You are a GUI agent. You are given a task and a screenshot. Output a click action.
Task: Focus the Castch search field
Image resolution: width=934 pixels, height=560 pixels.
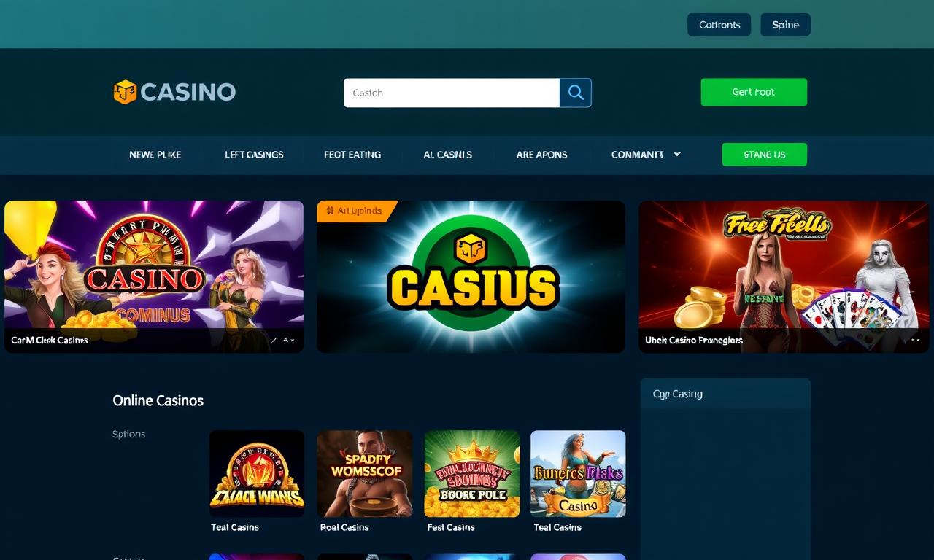(452, 93)
